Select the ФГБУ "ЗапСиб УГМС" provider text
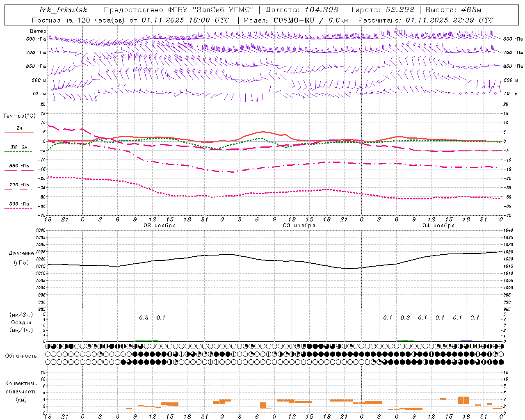Screen dimensions: 525x420 (211, 10)
